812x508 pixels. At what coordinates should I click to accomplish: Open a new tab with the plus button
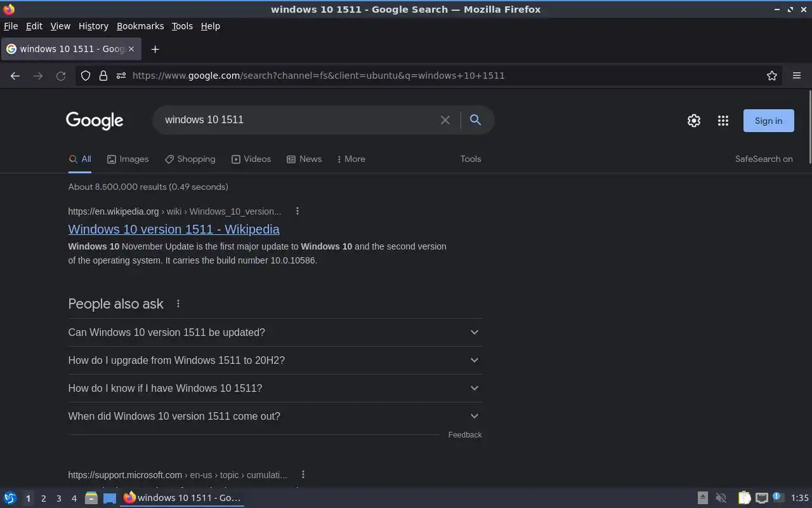(155, 49)
